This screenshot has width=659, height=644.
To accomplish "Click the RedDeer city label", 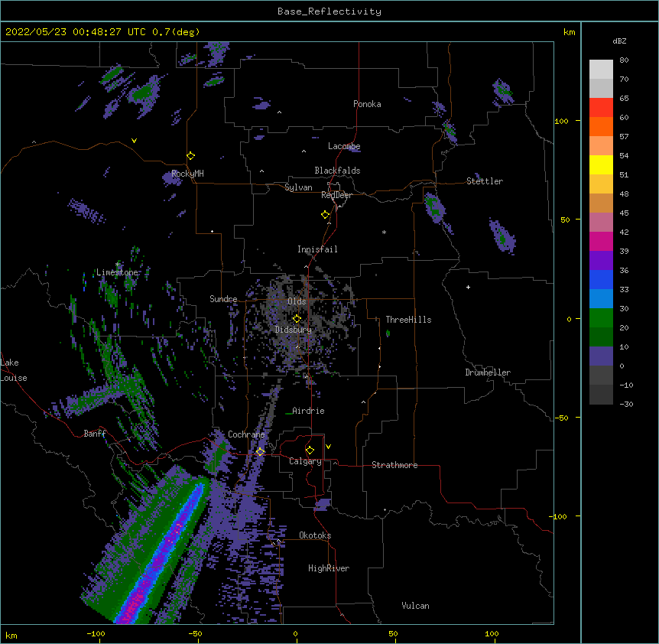I will [336, 195].
